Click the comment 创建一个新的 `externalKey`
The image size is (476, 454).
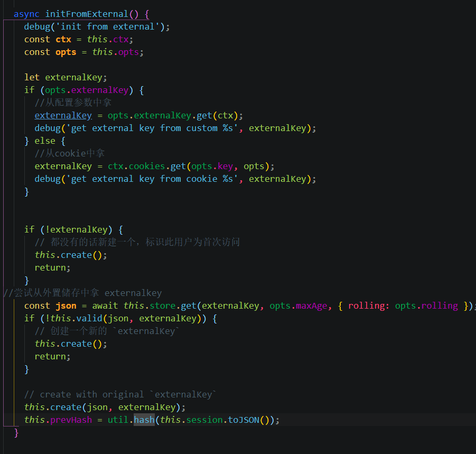(x=107, y=331)
